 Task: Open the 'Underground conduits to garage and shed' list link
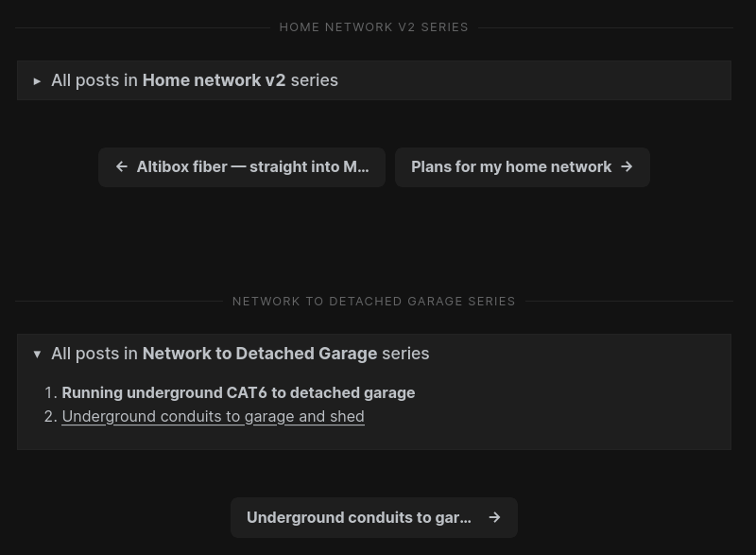pos(213,416)
